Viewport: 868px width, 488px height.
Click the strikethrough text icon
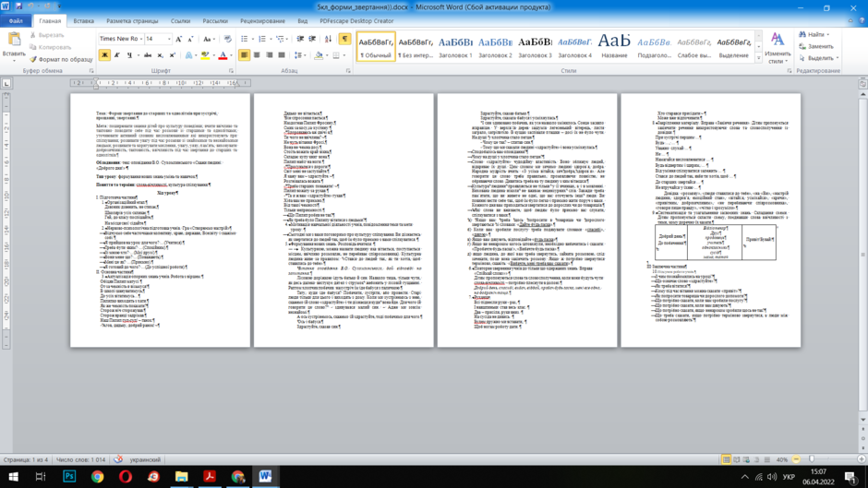click(147, 55)
